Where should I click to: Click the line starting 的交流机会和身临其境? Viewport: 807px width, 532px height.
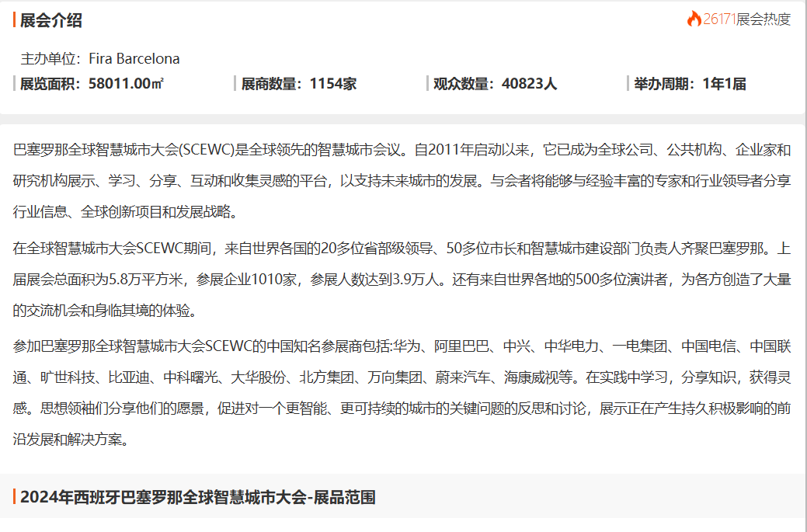105,311
